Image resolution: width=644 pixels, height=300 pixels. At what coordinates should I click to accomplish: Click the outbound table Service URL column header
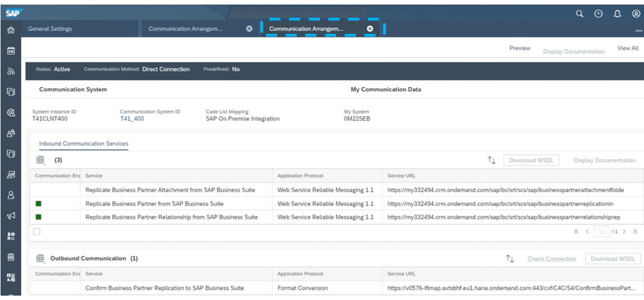coord(513,274)
